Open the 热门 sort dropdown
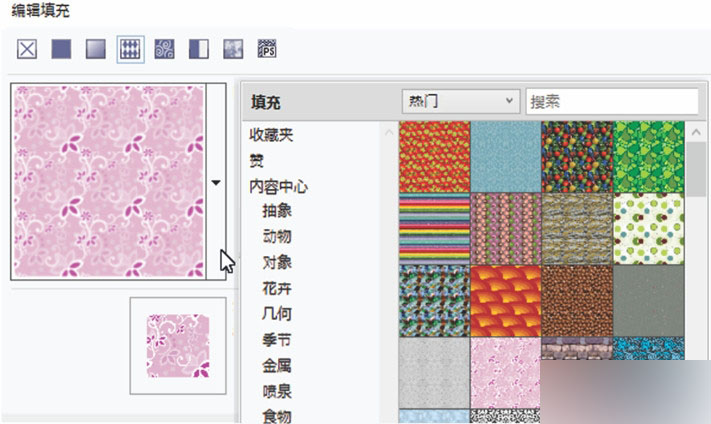Viewport: 711px width, 424px height. [461, 101]
